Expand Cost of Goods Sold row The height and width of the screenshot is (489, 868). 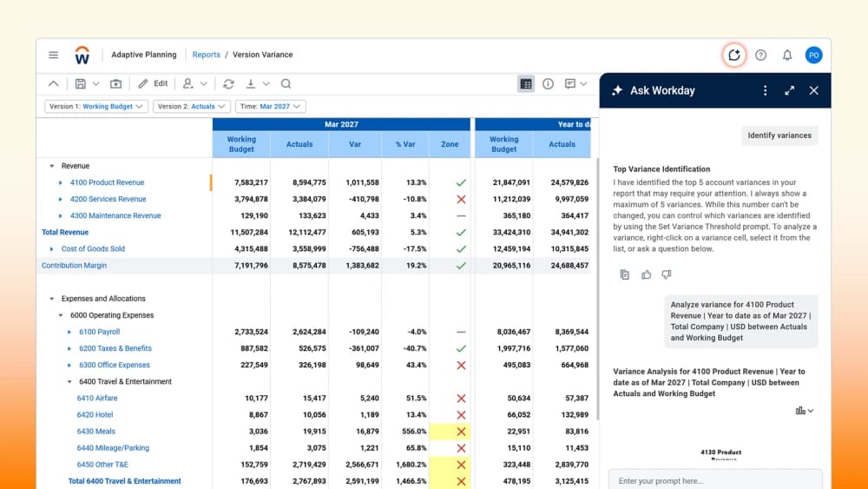tap(52, 248)
